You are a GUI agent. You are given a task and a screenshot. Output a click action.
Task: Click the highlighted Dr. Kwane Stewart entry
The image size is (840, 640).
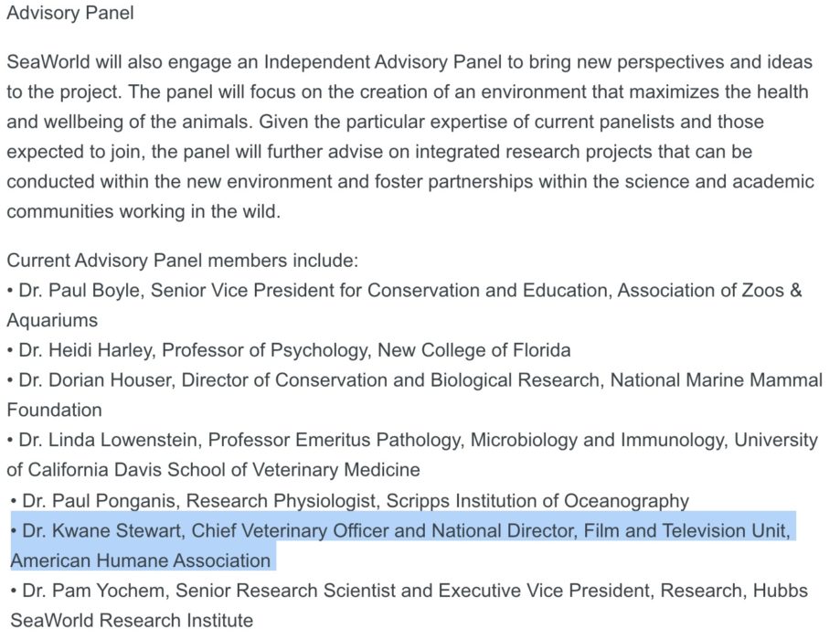click(x=403, y=545)
